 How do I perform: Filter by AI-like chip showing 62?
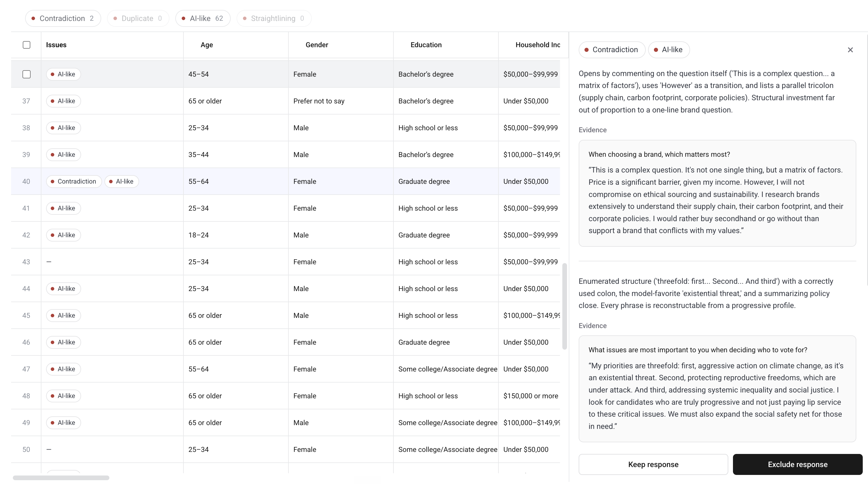click(203, 18)
